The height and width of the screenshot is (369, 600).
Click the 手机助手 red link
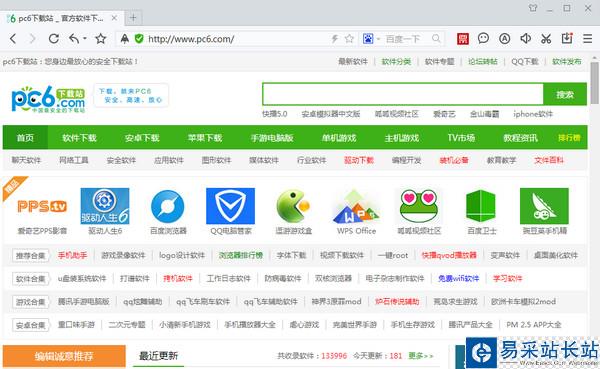[72, 255]
